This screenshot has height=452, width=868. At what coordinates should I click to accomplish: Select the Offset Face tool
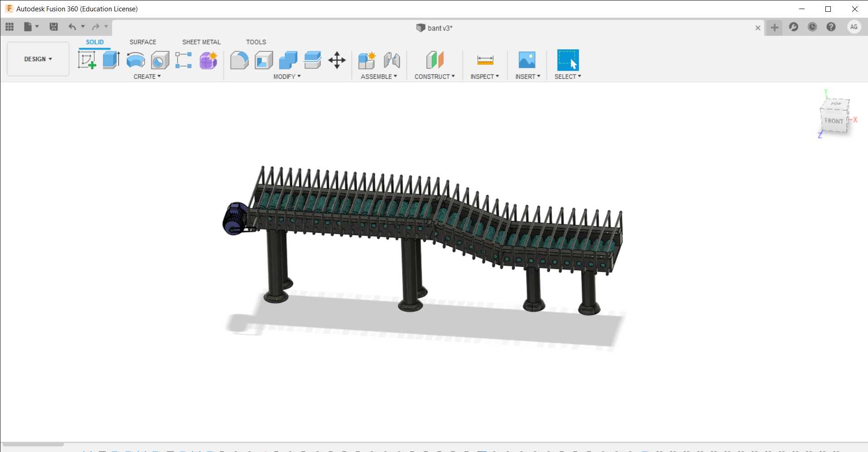click(x=313, y=60)
